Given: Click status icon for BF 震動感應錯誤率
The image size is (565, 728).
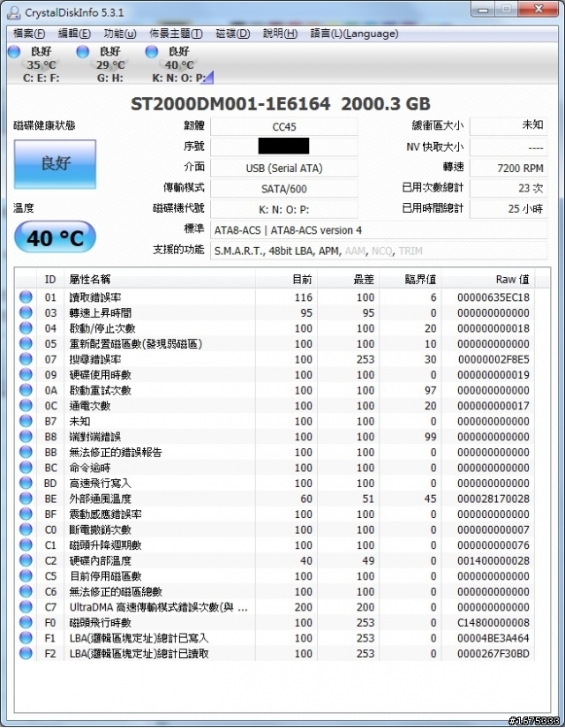Looking at the screenshot, I should click(26, 514).
